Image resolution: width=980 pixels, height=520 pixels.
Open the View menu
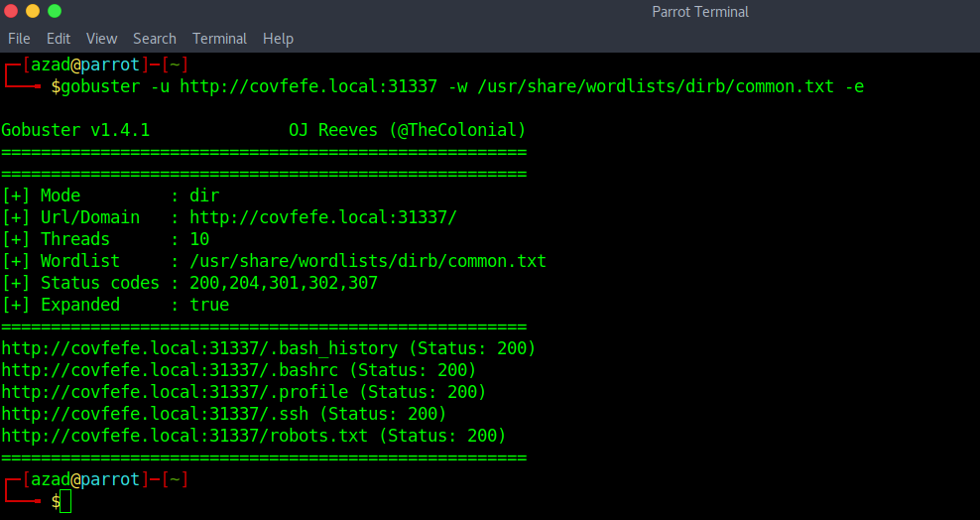click(101, 39)
